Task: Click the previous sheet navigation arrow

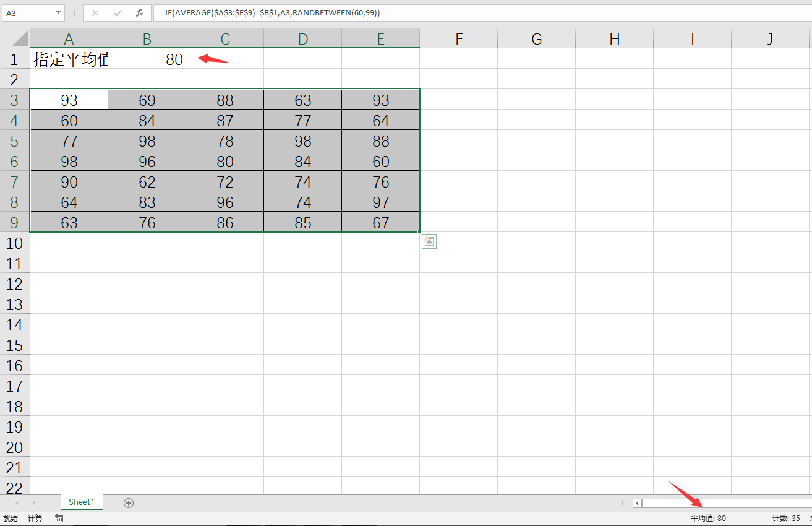Action: tap(17, 502)
